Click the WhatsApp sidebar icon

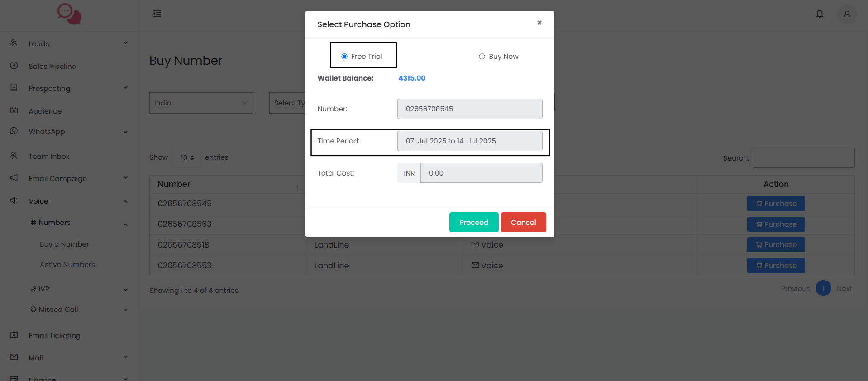(14, 131)
